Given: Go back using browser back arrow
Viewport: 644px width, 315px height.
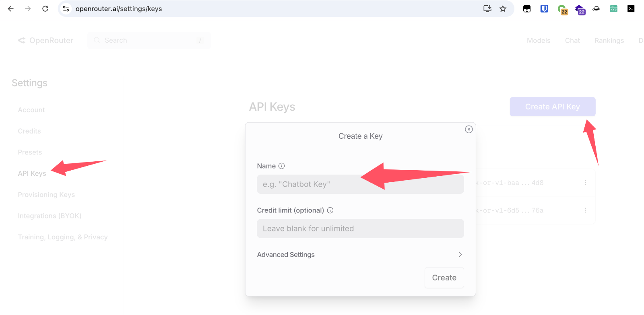Looking at the screenshot, I should [11, 9].
